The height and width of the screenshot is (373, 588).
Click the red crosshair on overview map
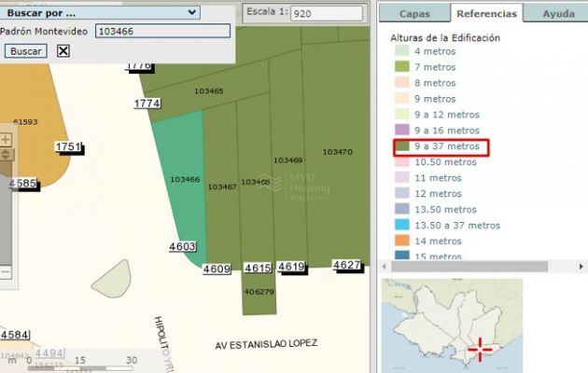(480, 349)
